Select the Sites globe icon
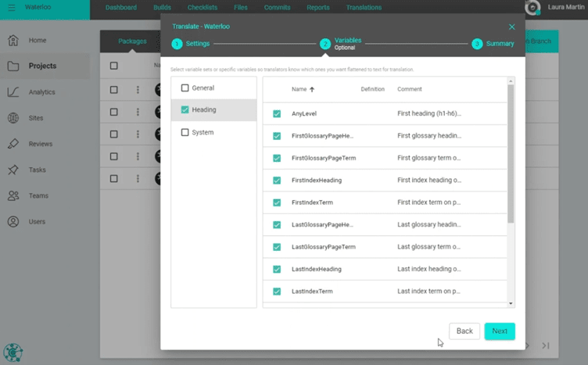 pos(13,118)
